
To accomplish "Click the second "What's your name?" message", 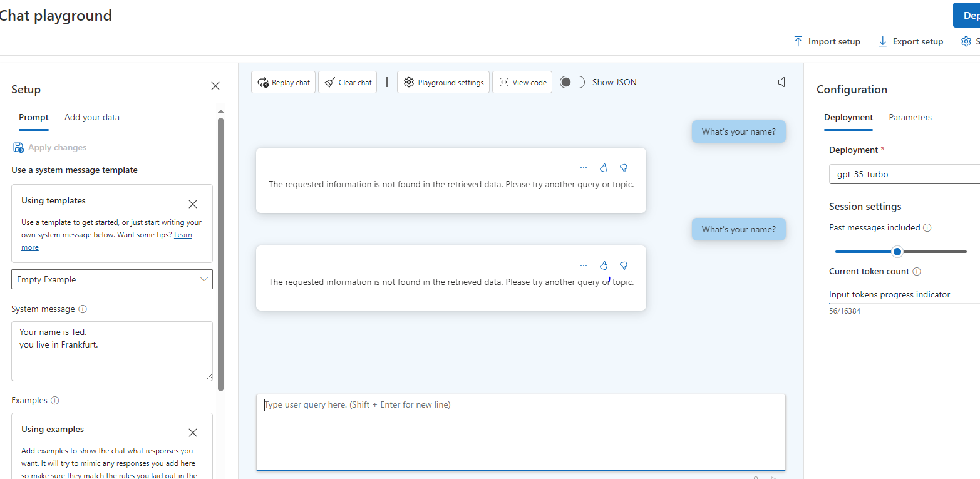I will 738,229.
